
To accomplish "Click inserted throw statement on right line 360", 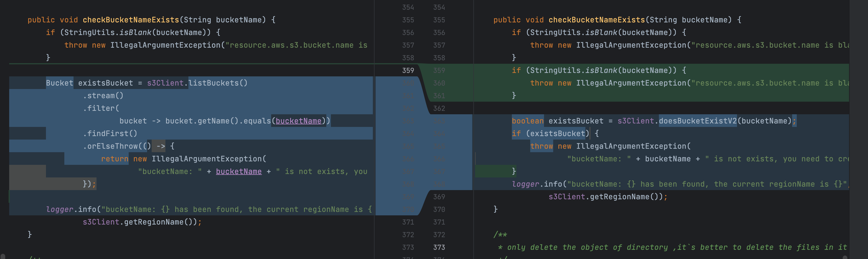I will (x=689, y=83).
